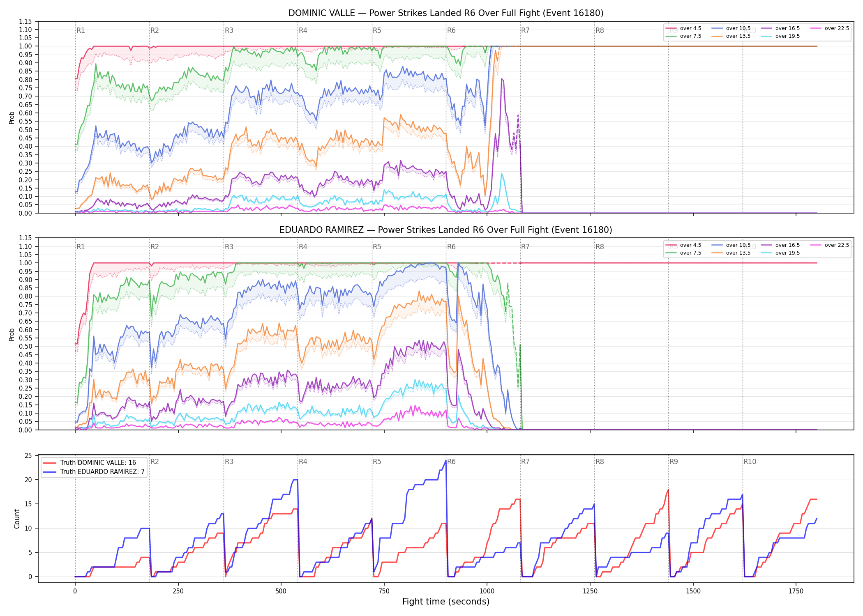The height and width of the screenshot is (616, 863).
Task: Click R8 round marker in Dominic Valle chart
Action: (x=600, y=30)
